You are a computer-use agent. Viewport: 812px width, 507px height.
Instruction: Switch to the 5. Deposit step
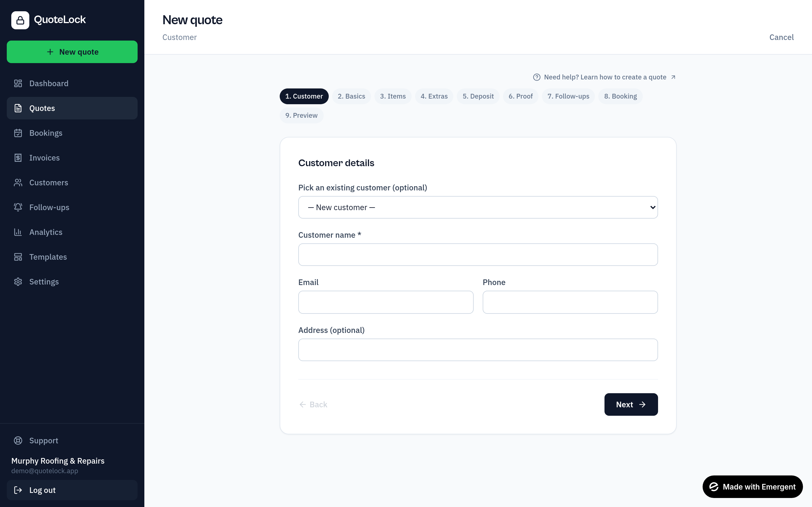point(478,96)
